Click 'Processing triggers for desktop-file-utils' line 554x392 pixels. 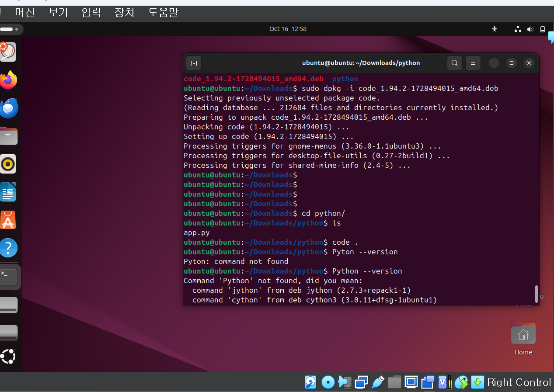(x=317, y=156)
